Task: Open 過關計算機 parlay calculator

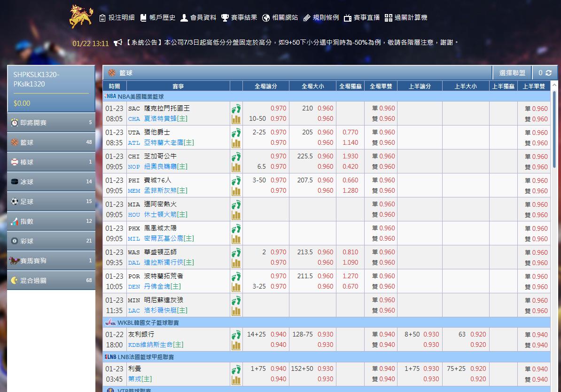Action: click(406, 17)
